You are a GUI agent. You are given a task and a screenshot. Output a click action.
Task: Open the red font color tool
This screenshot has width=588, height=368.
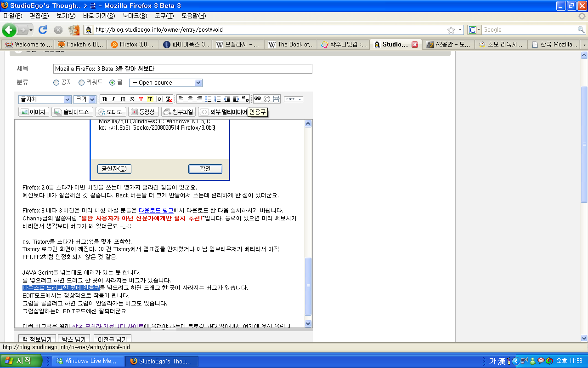tap(141, 99)
